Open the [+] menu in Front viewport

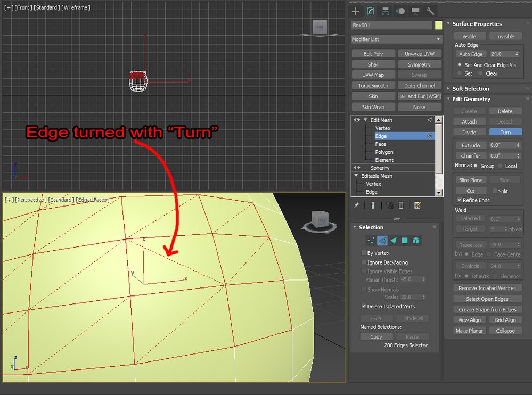(8, 7)
